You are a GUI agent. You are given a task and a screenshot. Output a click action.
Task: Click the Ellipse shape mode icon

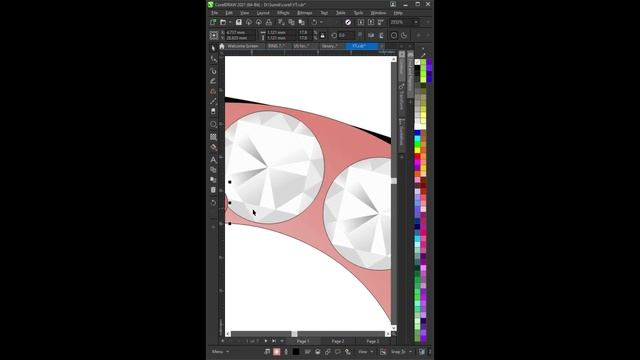394,36
